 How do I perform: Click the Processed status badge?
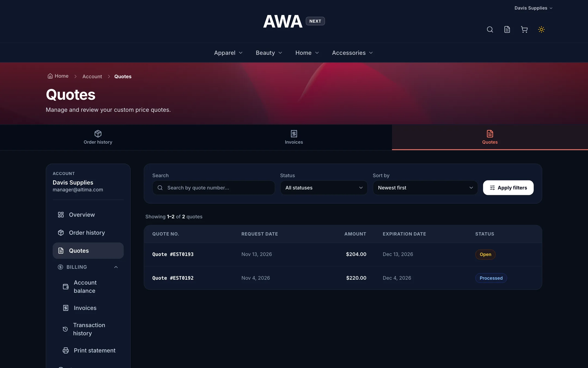[491, 278]
